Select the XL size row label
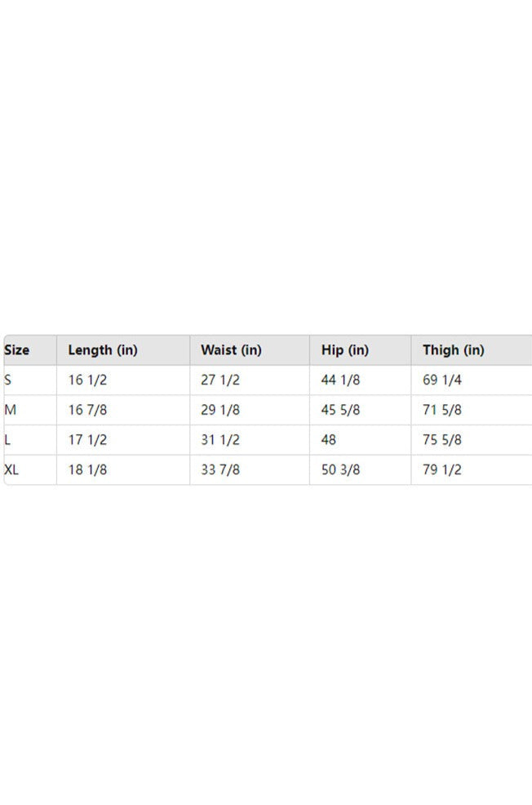This screenshot has height=805, width=532. click(x=12, y=469)
